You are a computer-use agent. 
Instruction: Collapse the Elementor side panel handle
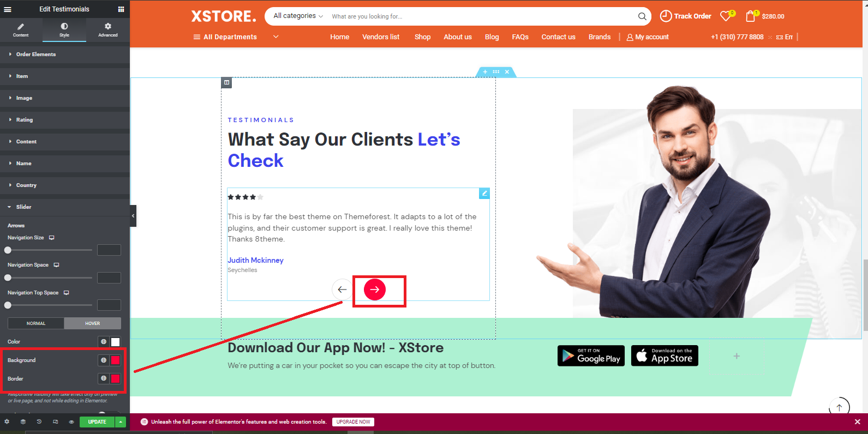[133, 216]
